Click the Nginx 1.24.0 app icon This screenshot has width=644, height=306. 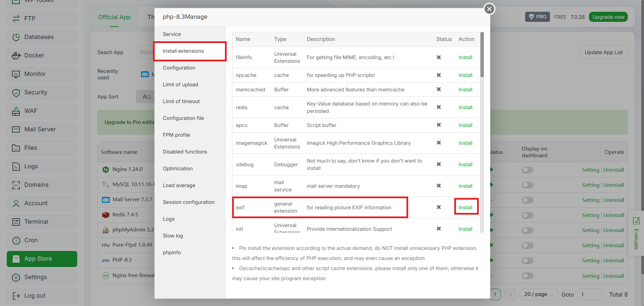106,170
